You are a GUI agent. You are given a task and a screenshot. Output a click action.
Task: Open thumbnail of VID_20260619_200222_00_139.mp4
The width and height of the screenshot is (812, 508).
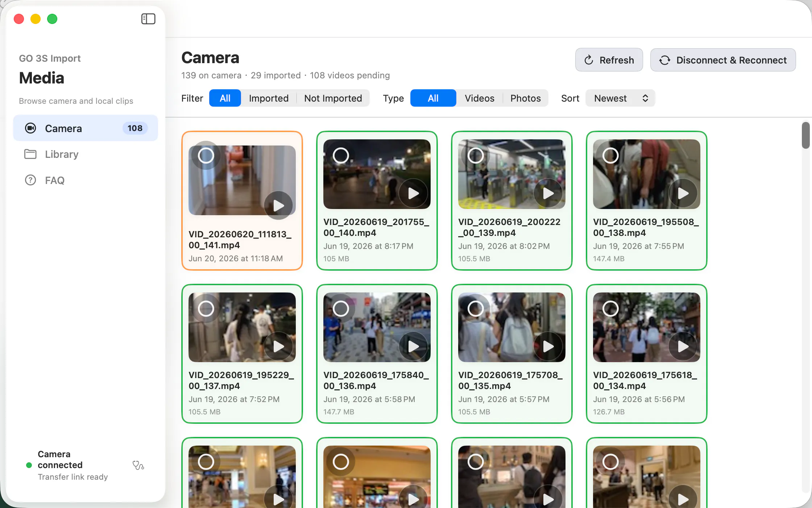(512, 174)
